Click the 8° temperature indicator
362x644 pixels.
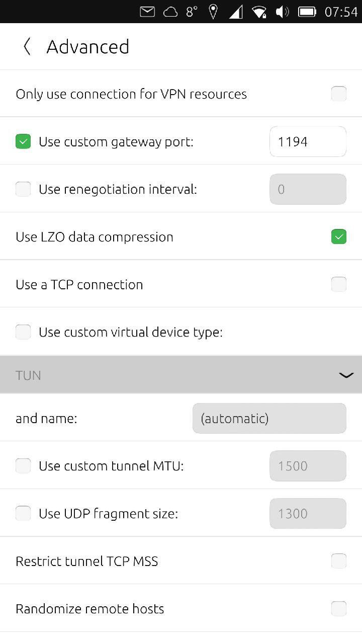click(x=191, y=12)
